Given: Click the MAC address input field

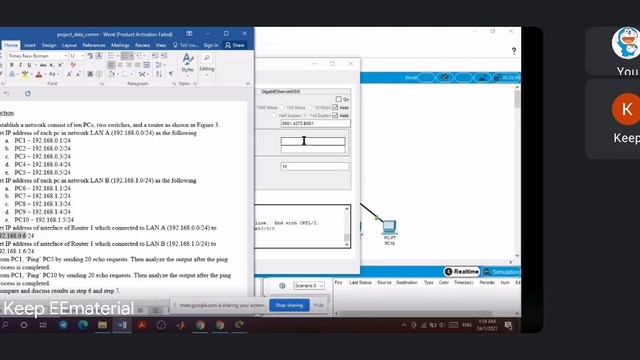Looking at the screenshot, I should click(x=315, y=123).
